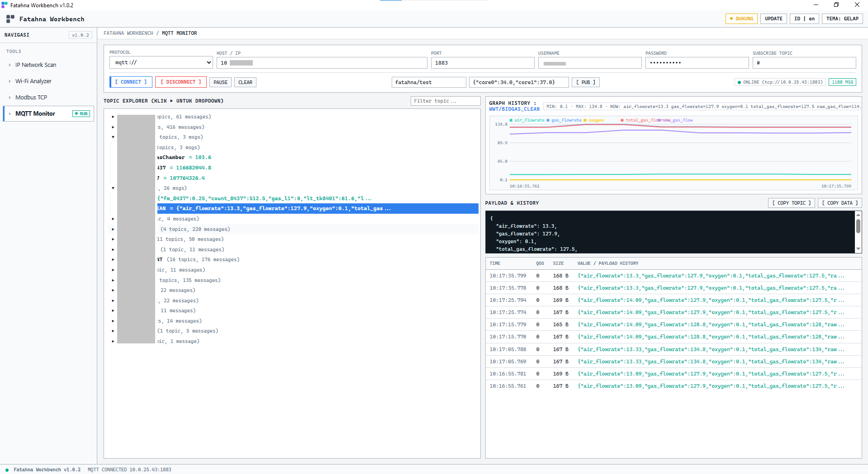Click FATAHNA WORKBENCH in the breadcrumb
The height and width of the screenshot is (474, 868).
128,33
